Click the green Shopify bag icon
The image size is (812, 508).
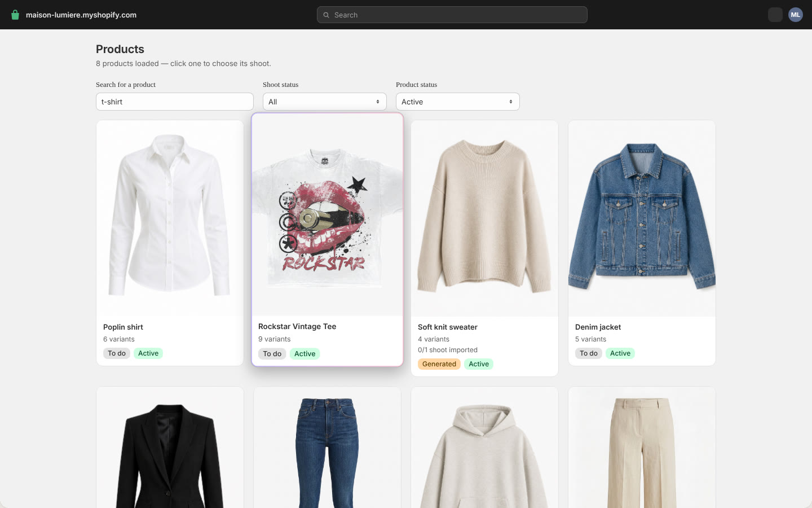point(15,15)
